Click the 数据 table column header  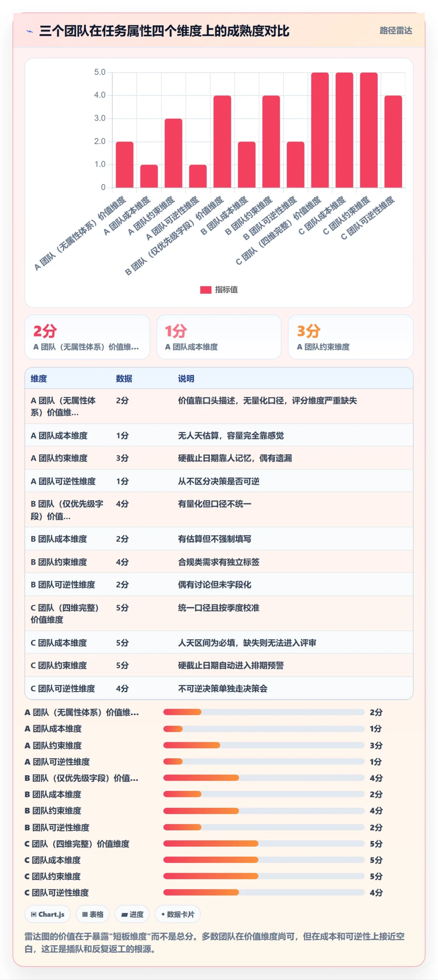124,379
